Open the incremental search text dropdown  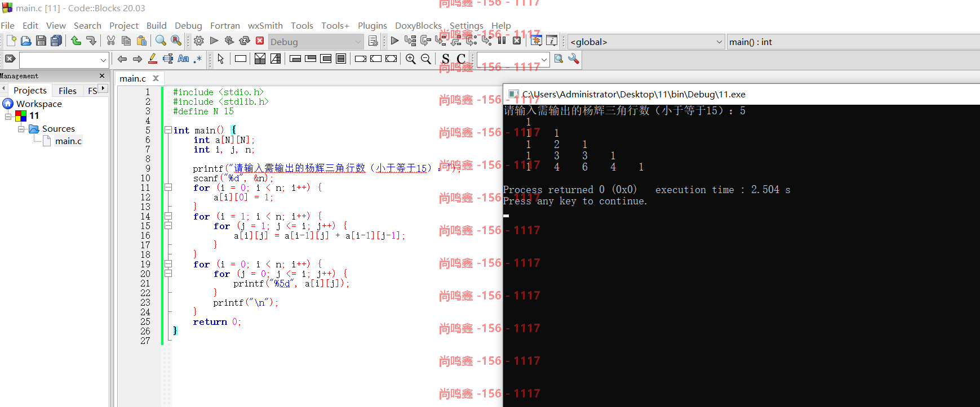(103, 60)
